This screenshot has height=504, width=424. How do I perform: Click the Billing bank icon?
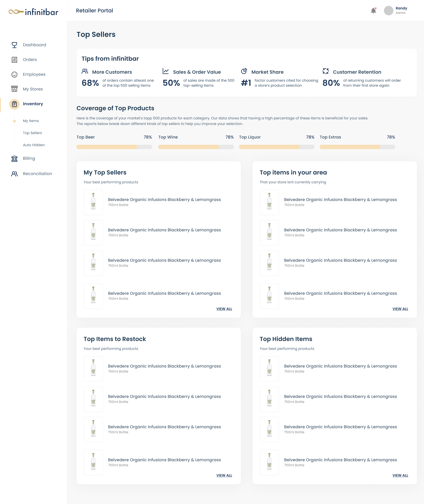(14, 159)
